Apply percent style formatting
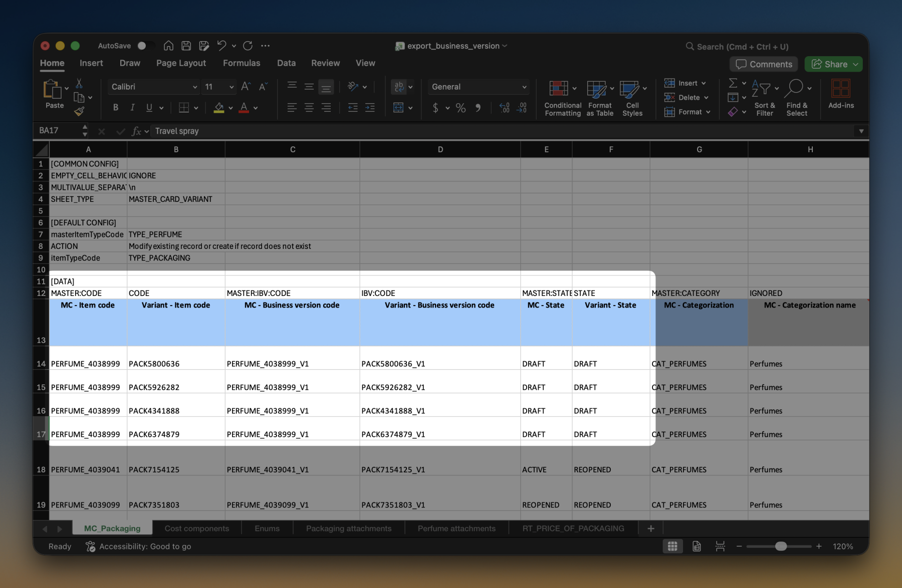The image size is (902, 588). [x=461, y=108]
